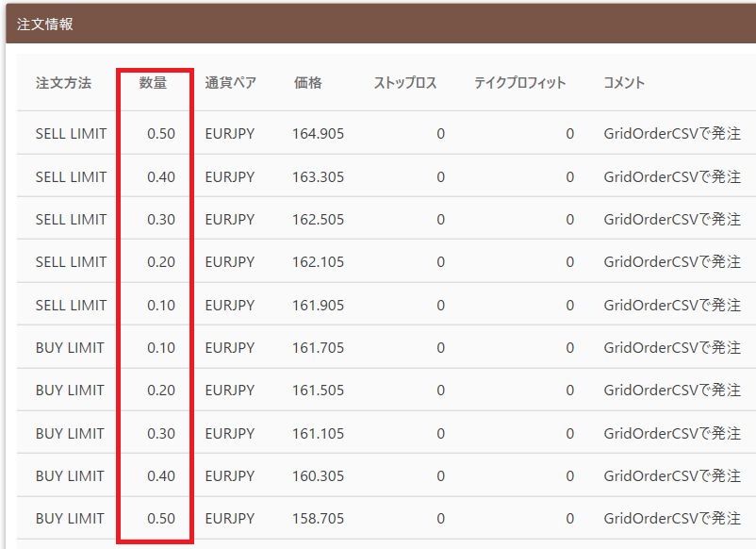Click the 通貨ペア column header
Screen dimensions: 756x549
click(x=230, y=83)
